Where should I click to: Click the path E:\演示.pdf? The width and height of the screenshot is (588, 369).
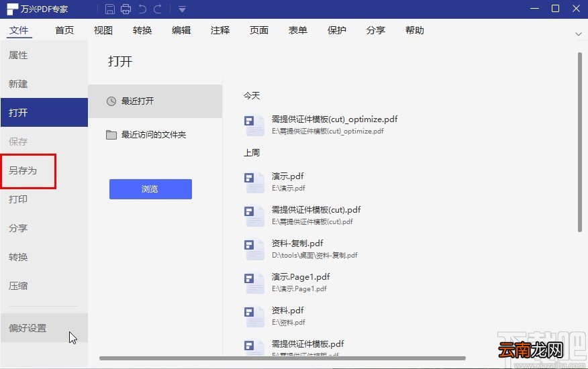tap(289, 188)
